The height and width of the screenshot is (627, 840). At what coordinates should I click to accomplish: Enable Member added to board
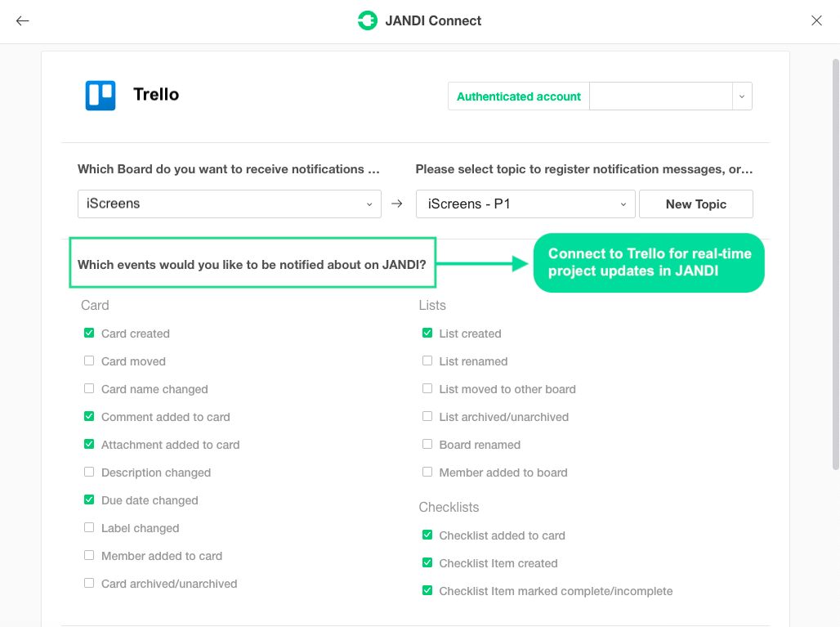point(427,472)
